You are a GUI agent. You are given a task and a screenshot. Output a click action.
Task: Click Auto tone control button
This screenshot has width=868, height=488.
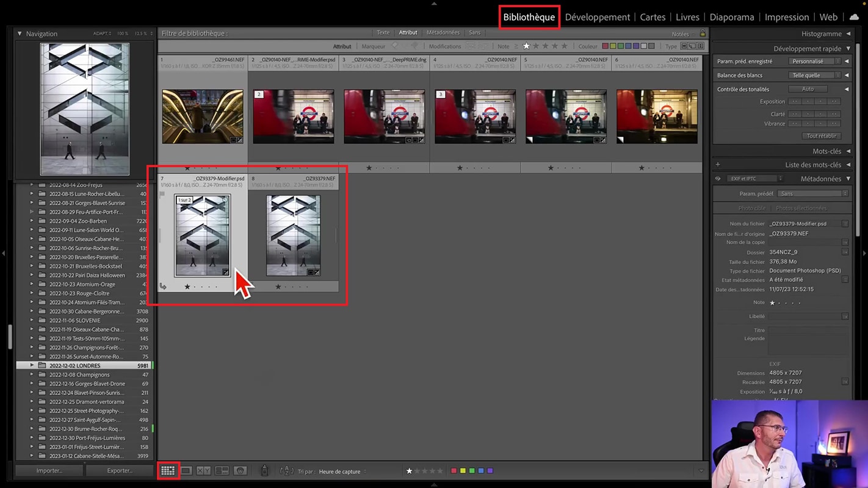pos(808,89)
